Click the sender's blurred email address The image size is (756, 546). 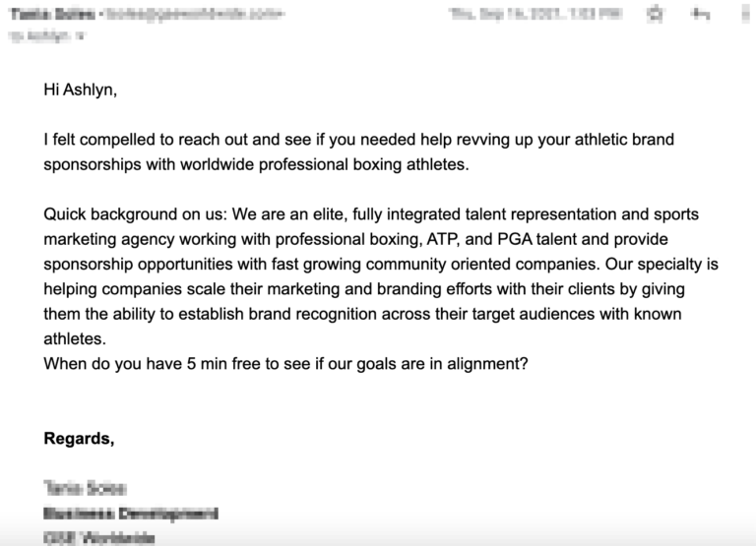click(195, 14)
